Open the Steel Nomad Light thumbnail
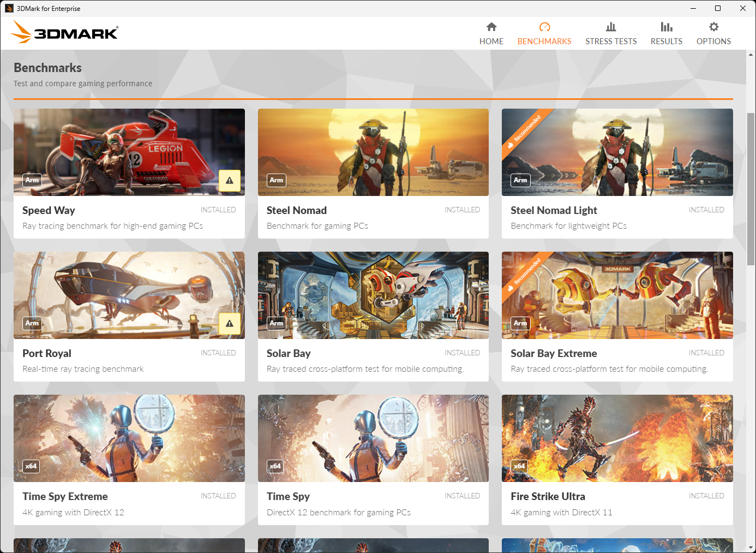The width and height of the screenshot is (756, 553). click(x=617, y=152)
